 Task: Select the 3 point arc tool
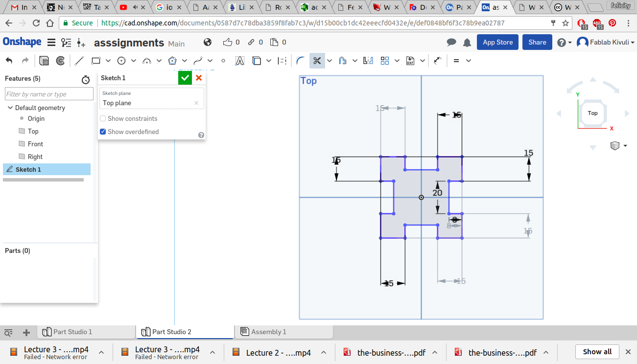(147, 61)
